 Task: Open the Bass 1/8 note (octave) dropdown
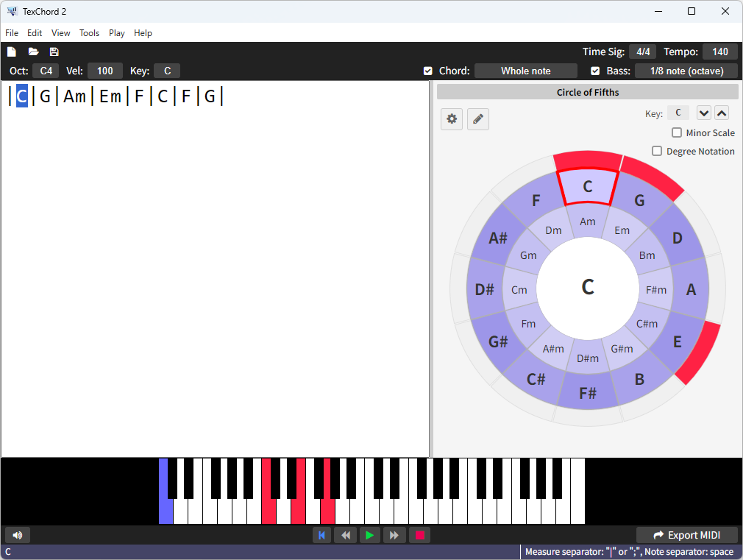[x=686, y=71]
